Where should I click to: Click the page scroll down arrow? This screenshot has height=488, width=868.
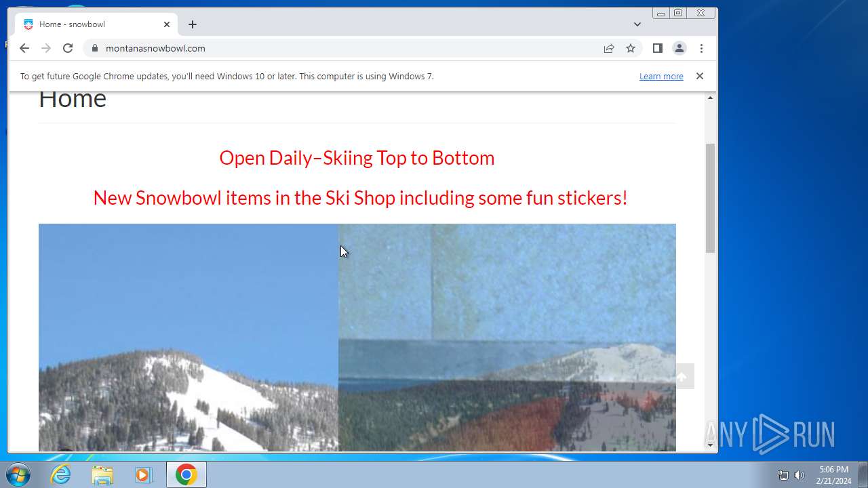pos(711,445)
